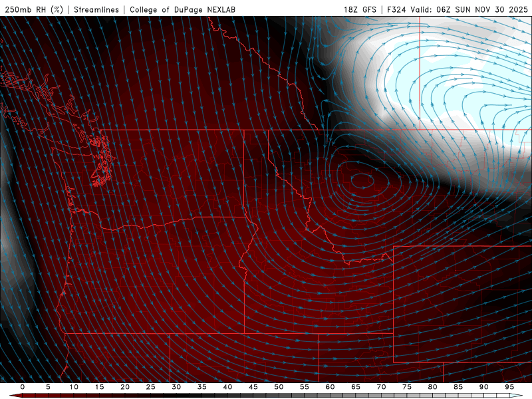Click colorbar label "35"
532x399 pixels.
[x=202, y=387]
